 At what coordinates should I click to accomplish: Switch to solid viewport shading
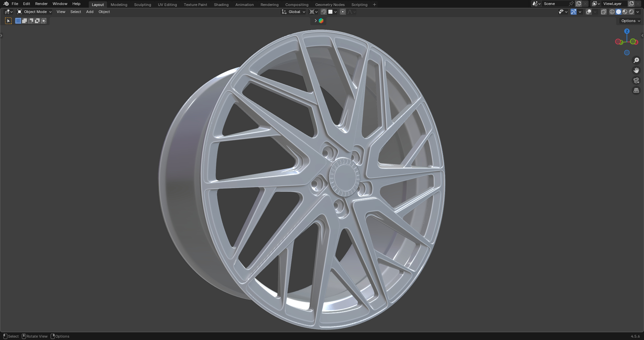619,12
